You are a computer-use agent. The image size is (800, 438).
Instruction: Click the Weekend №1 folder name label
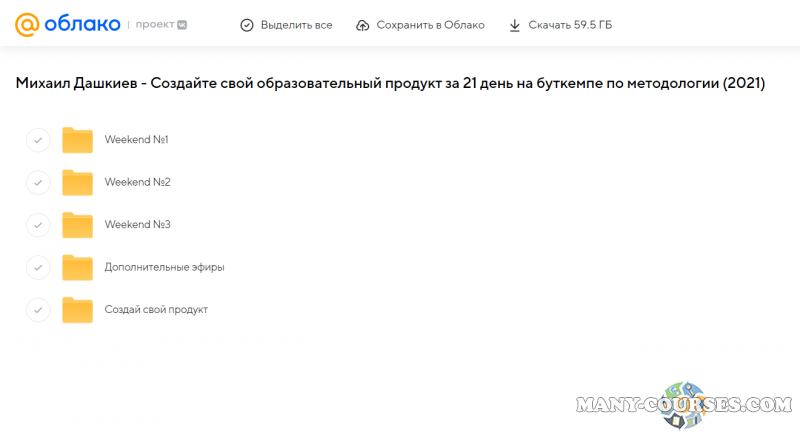pyautogui.click(x=136, y=140)
